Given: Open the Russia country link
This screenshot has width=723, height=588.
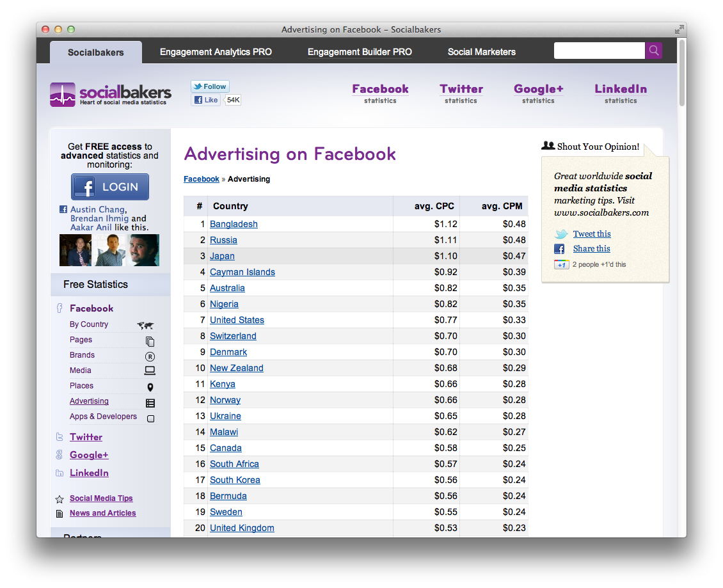Looking at the screenshot, I should 224,241.
